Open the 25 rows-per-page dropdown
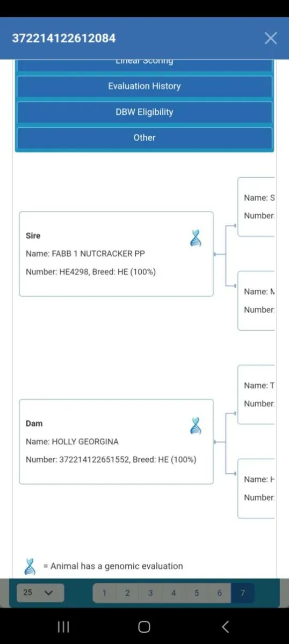Screen dimensions: 289x644 pos(40,592)
